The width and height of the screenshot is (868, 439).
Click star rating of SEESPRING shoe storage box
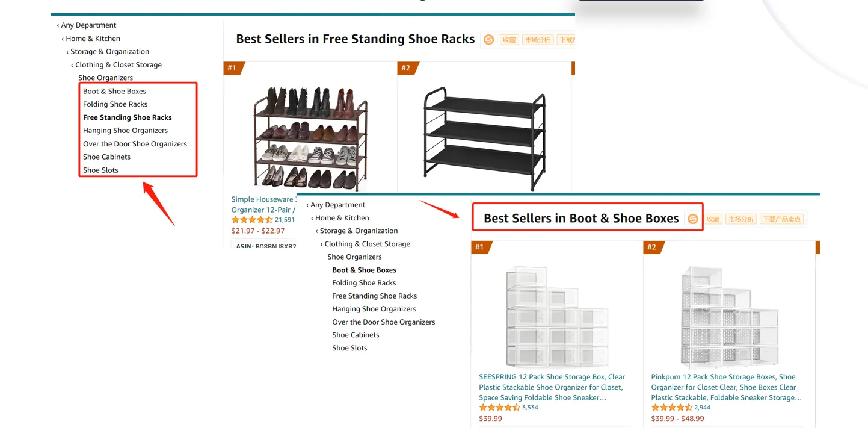coord(499,408)
